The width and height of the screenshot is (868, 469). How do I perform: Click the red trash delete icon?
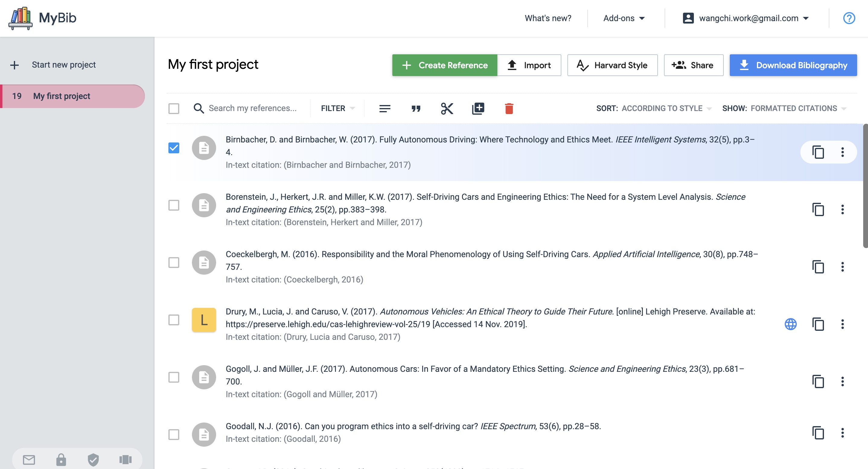509,108
